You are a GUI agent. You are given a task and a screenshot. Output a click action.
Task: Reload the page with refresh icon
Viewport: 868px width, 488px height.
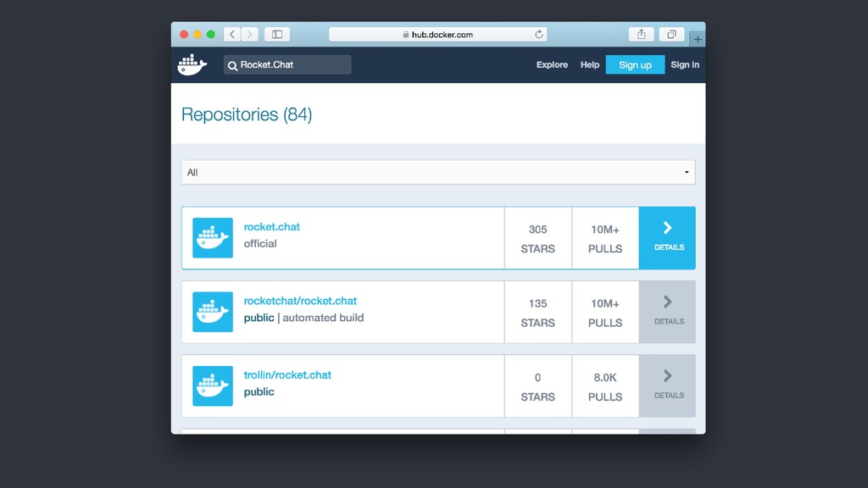[x=538, y=34]
